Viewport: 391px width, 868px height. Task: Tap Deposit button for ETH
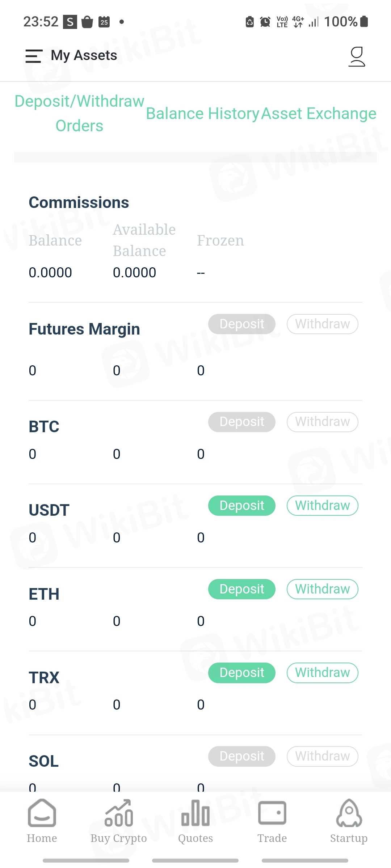click(241, 589)
